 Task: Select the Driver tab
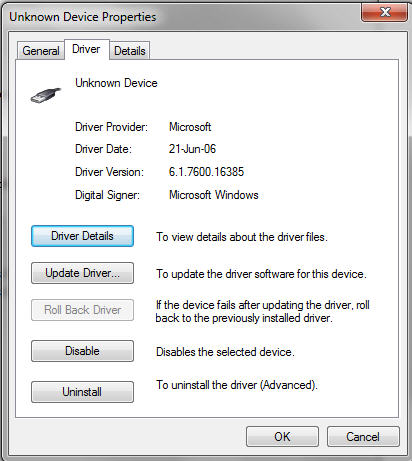(86, 49)
